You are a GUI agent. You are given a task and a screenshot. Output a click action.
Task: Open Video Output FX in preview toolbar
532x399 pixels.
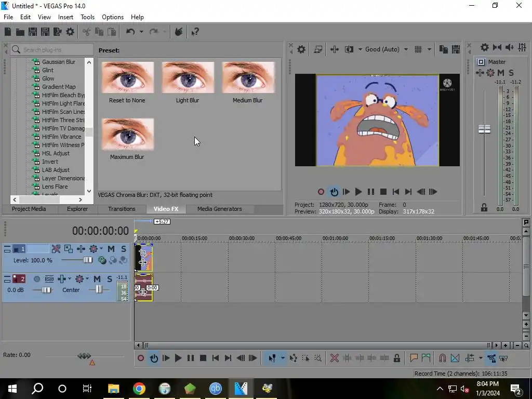[x=334, y=49]
